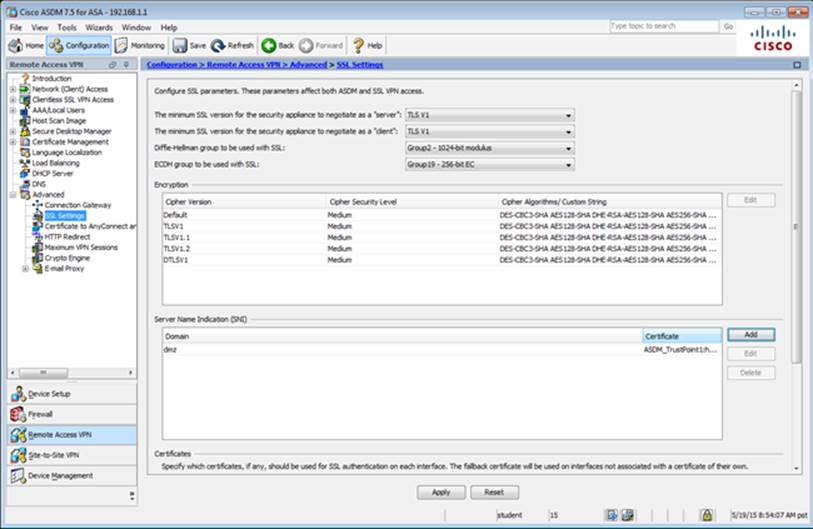Open Help from the toolbar
The width and height of the screenshot is (813, 529).
coord(367,45)
